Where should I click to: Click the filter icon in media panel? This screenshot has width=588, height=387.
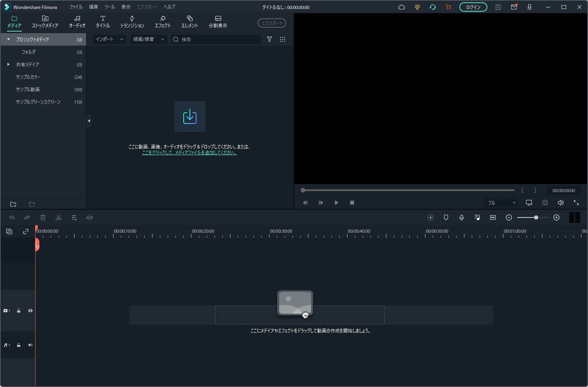point(269,39)
